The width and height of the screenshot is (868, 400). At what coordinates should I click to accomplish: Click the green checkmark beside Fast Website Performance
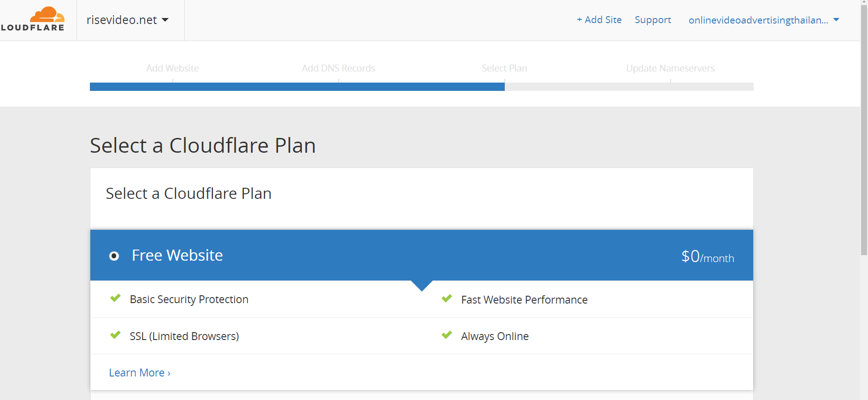[447, 299]
